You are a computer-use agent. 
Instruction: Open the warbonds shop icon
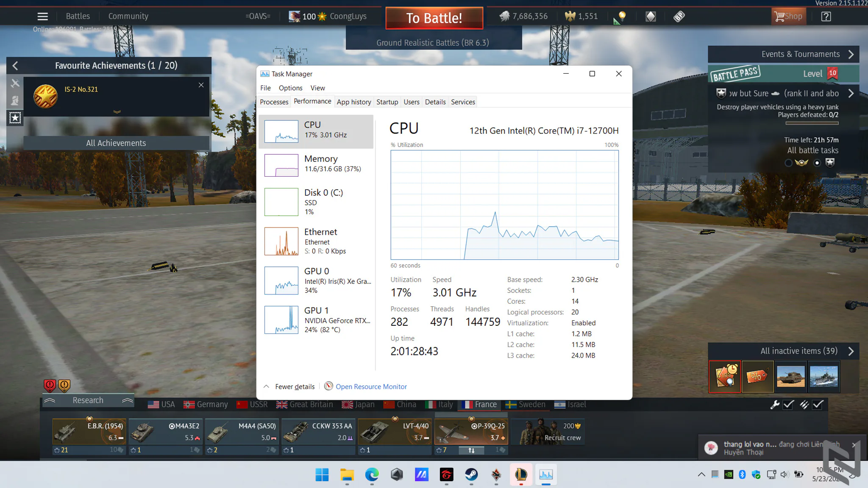pos(651,17)
